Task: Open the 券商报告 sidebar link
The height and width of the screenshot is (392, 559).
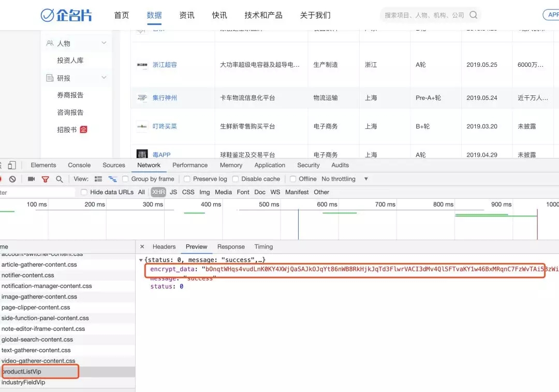Action: [x=70, y=95]
